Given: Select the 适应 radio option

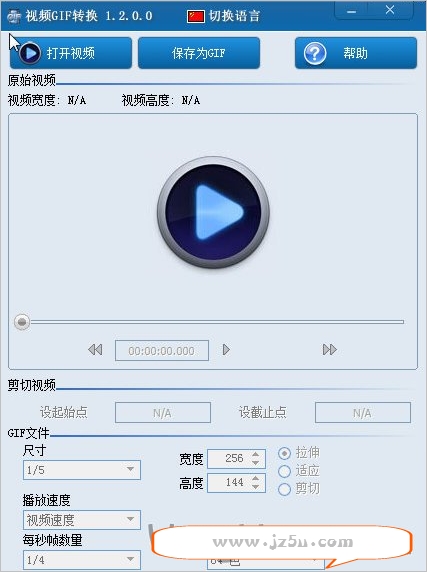Looking at the screenshot, I should 284,471.
